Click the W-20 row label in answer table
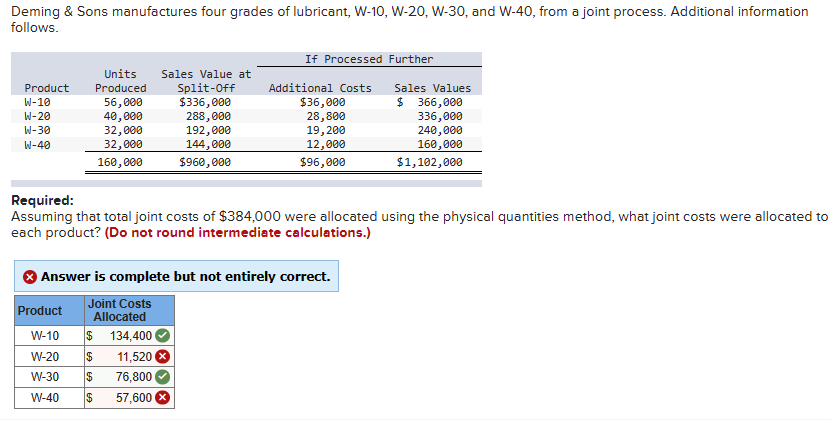The width and height of the screenshot is (831, 422). tap(45, 356)
